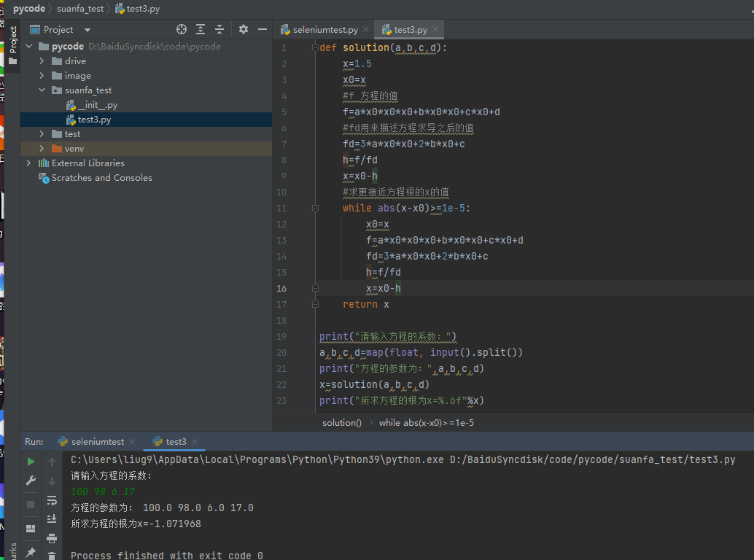This screenshot has width=754, height=560.
Task: Close the test3.py editor tab
Action: tap(435, 30)
